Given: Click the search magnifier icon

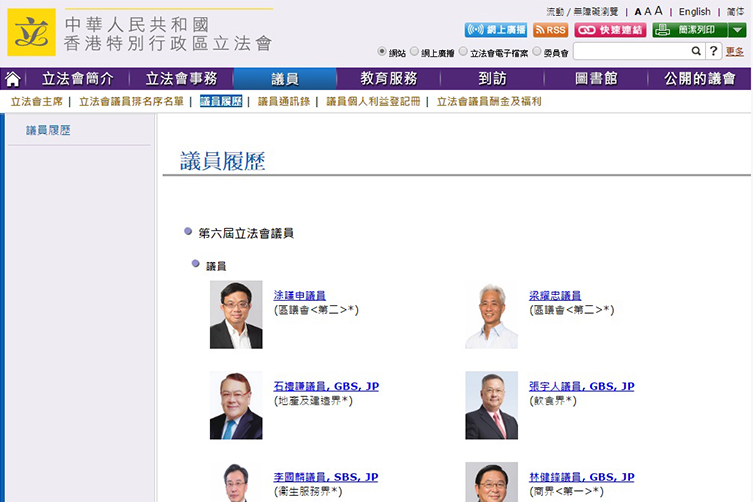Looking at the screenshot, I should point(696,51).
